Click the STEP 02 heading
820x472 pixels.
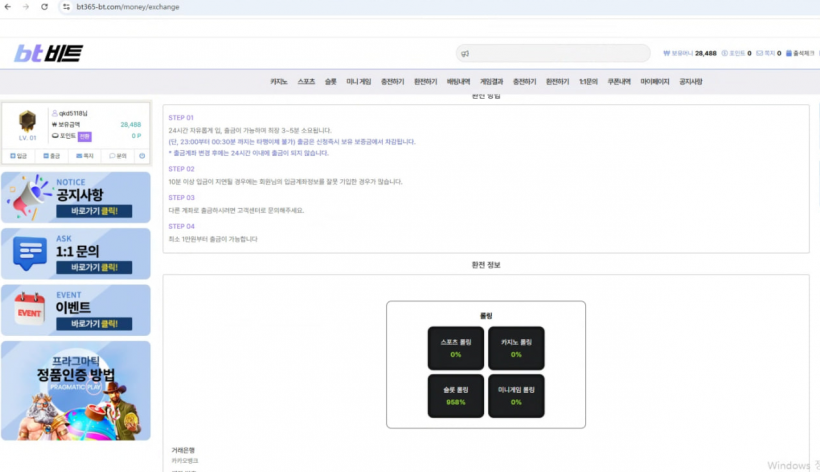181,169
